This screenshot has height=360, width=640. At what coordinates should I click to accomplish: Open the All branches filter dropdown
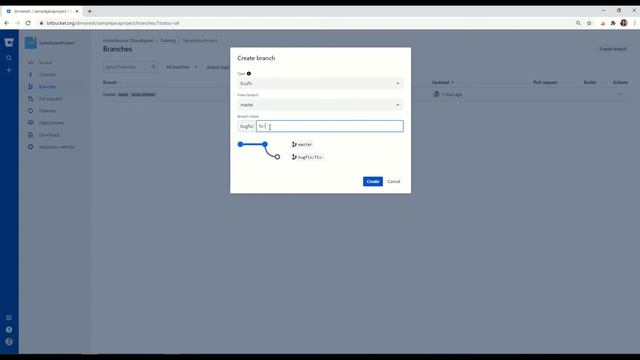click(182, 67)
